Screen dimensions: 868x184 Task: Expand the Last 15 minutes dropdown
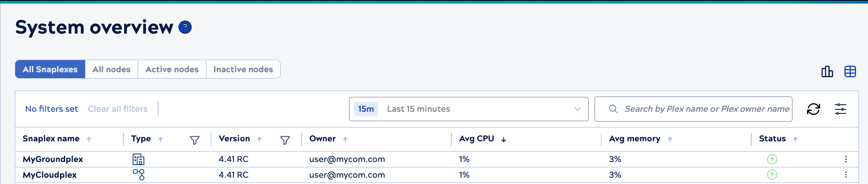469,109
